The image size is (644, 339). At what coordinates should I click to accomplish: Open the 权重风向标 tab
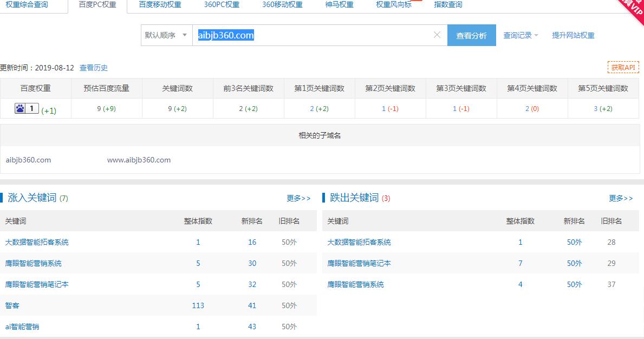pyautogui.click(x=393, y=4)
